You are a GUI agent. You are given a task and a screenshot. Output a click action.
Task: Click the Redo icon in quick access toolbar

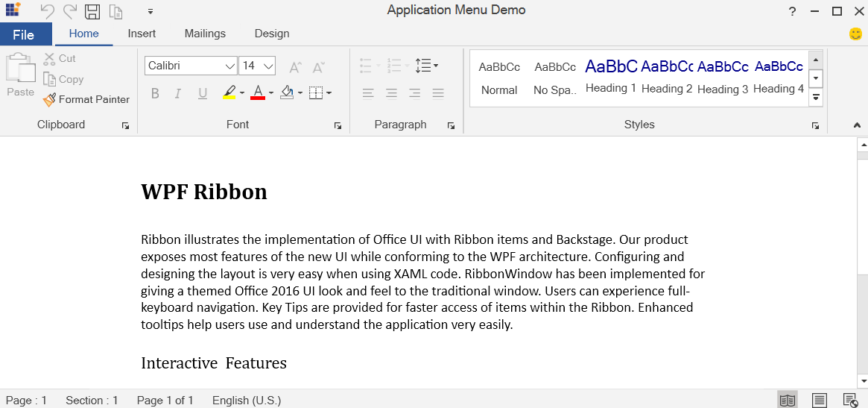70,10
